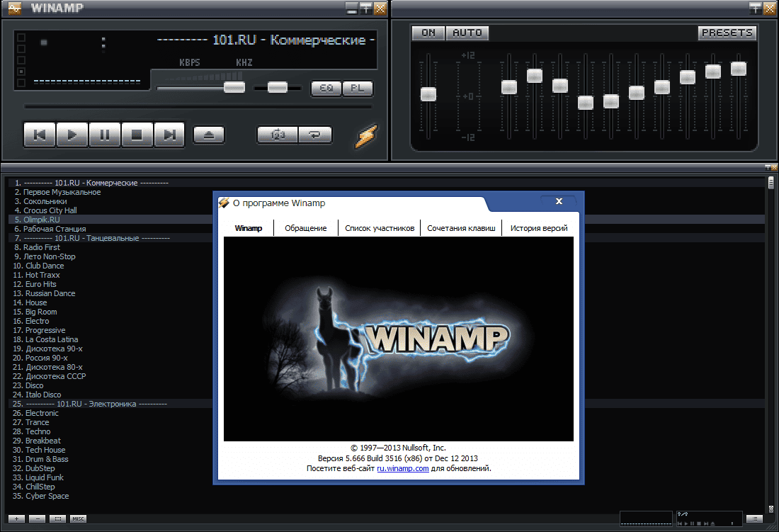779x532 pixels.
Task: Click the playlist Add (+) button
Action: pyautogui.click(x=16, y=519)
